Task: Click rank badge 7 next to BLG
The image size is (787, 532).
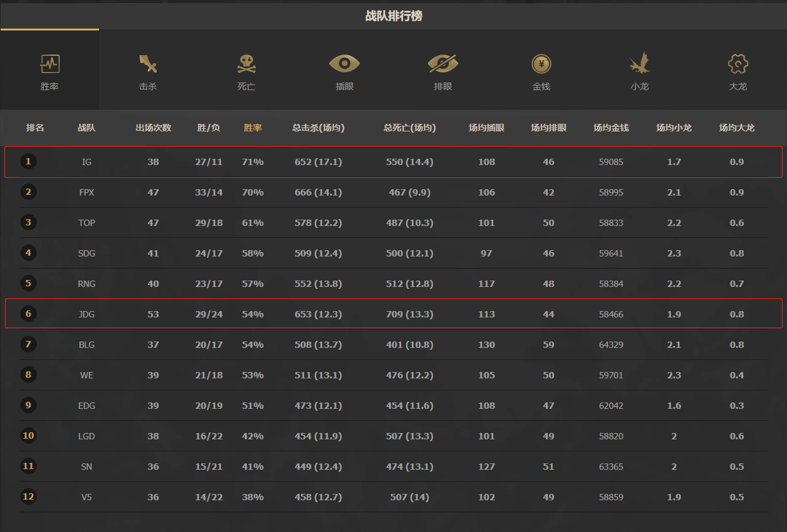Action: coord(28,344)
